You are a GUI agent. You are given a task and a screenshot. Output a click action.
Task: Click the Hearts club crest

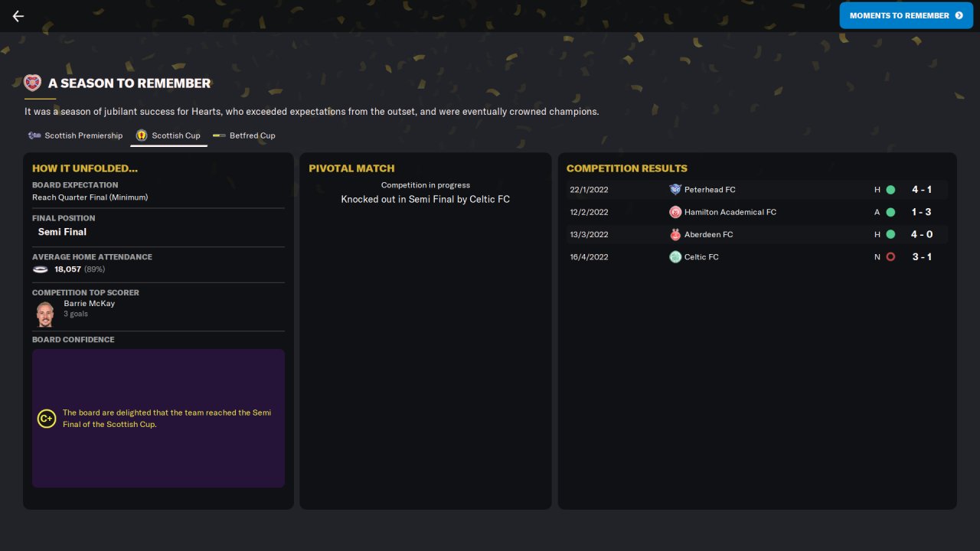pyautogui.click(x=32, y=83)
